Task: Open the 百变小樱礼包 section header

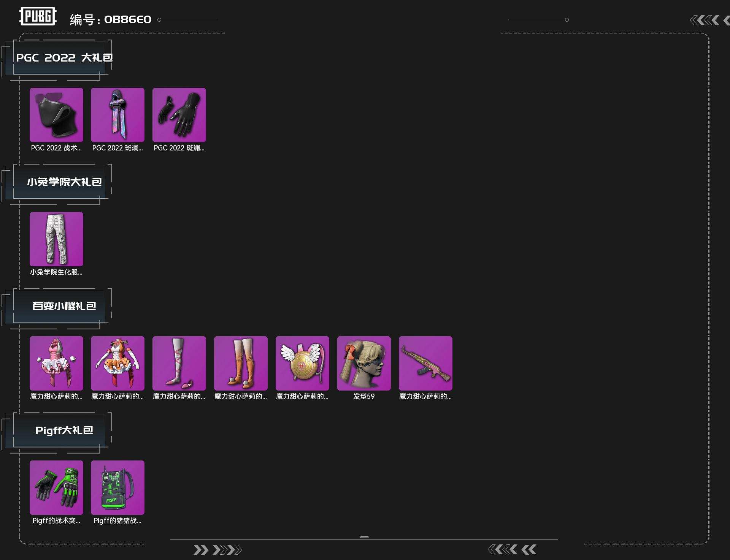Action: click(64, 306)
